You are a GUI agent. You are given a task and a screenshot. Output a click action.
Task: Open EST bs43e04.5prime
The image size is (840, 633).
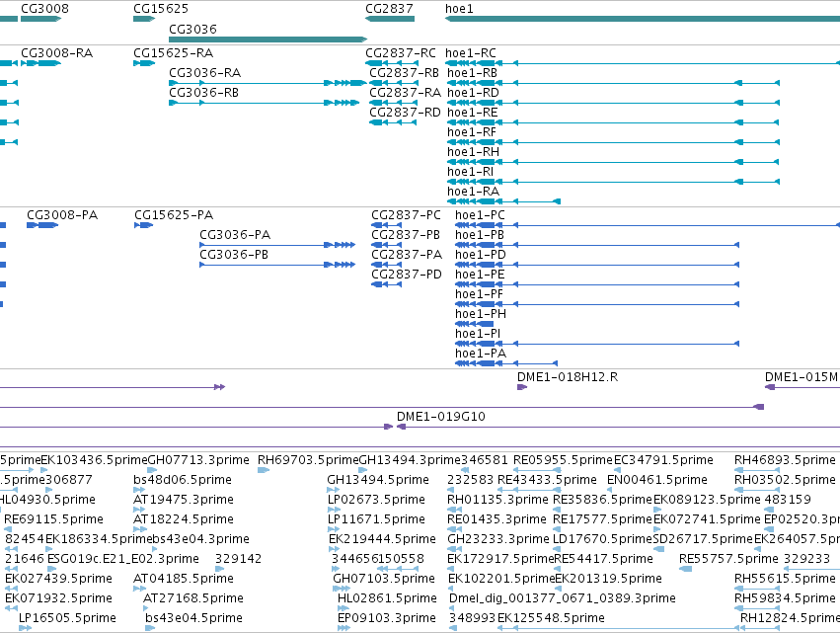click(193, 619)
